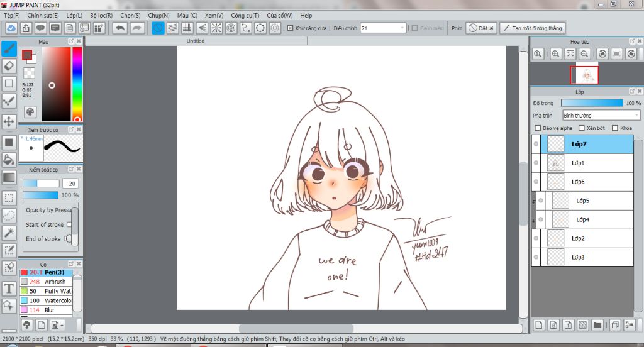
Task: Select the rectangular Selection tool
Action: (x=9, y=198)
